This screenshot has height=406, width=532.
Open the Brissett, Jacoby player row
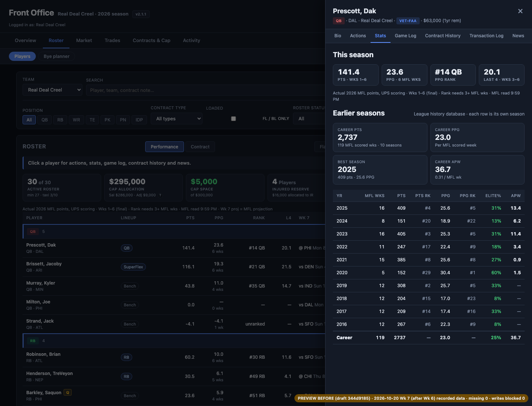click(x=174, y=267)
